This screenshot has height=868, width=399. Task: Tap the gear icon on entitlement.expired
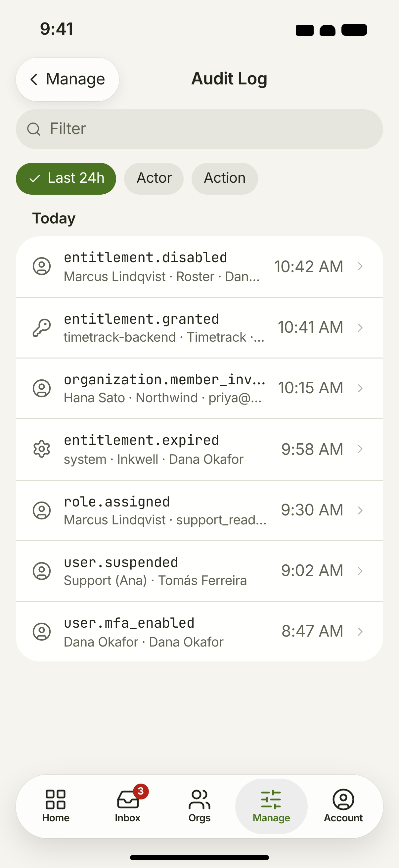click(x=42, y=449)
